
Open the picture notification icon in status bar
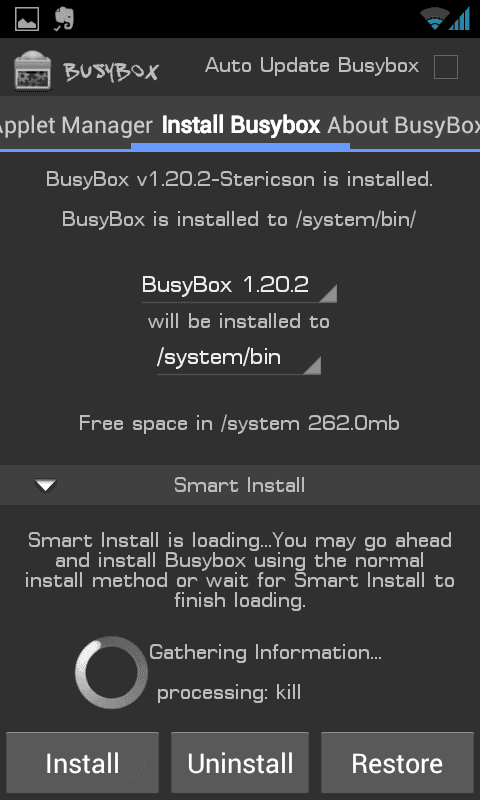click(27, 19)
